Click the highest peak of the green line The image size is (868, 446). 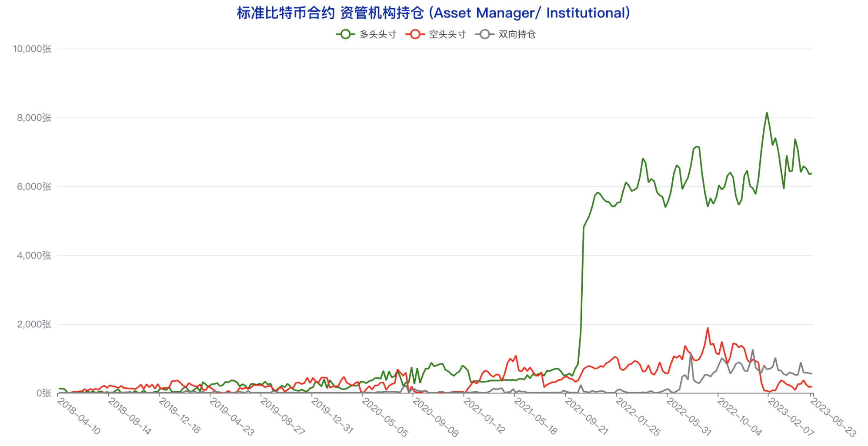(x=767, y=113)
